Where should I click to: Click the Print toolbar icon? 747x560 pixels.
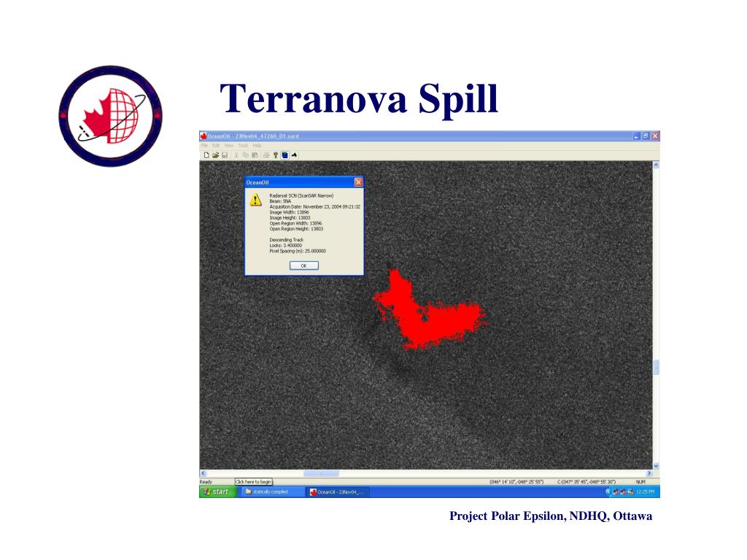click(266, 155)
